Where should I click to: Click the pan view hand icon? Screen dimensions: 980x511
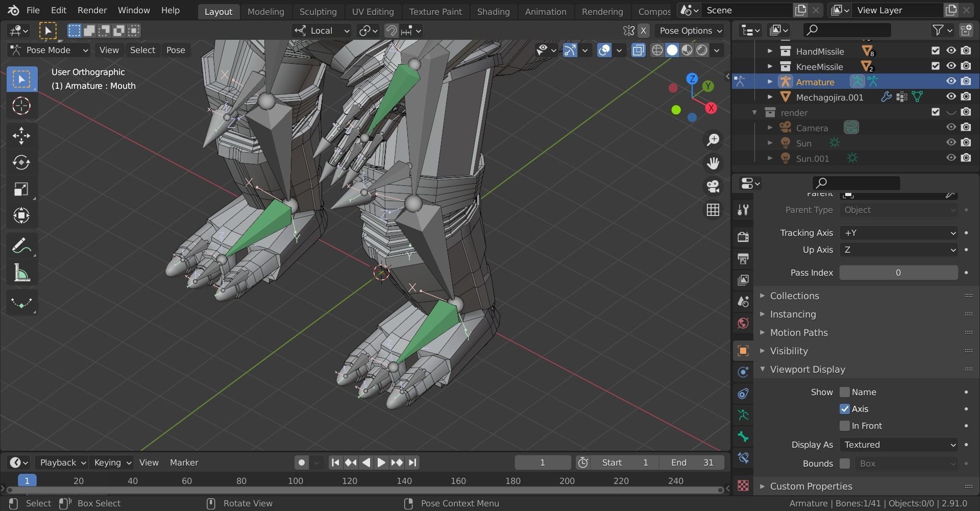(x=713, y=163)
